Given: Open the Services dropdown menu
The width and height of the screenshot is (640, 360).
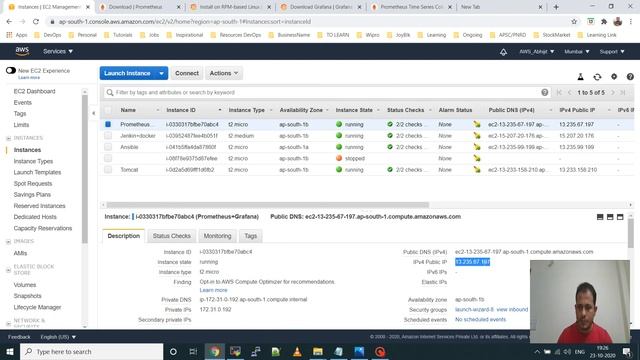Looking at the screenshot, I should [58, 51].
